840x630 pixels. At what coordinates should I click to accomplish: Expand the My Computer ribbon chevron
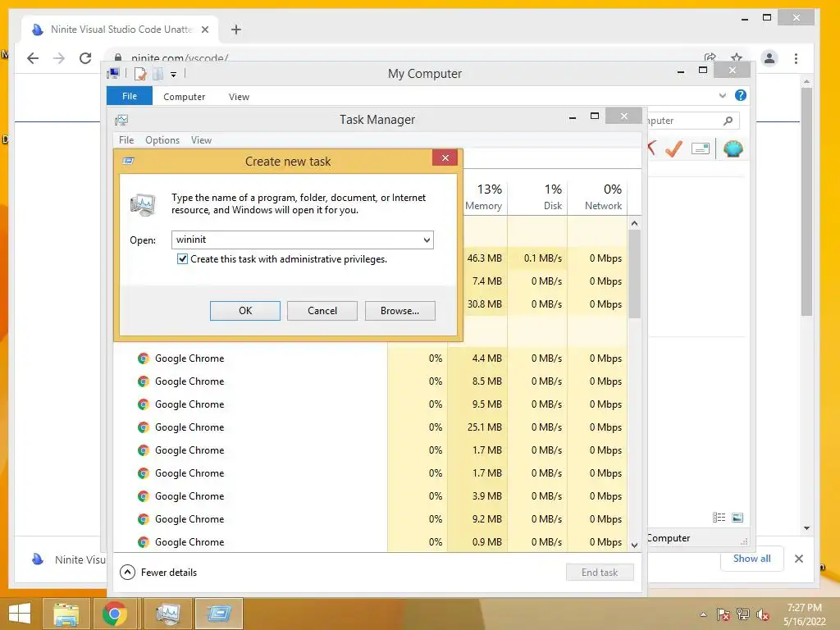722,95
